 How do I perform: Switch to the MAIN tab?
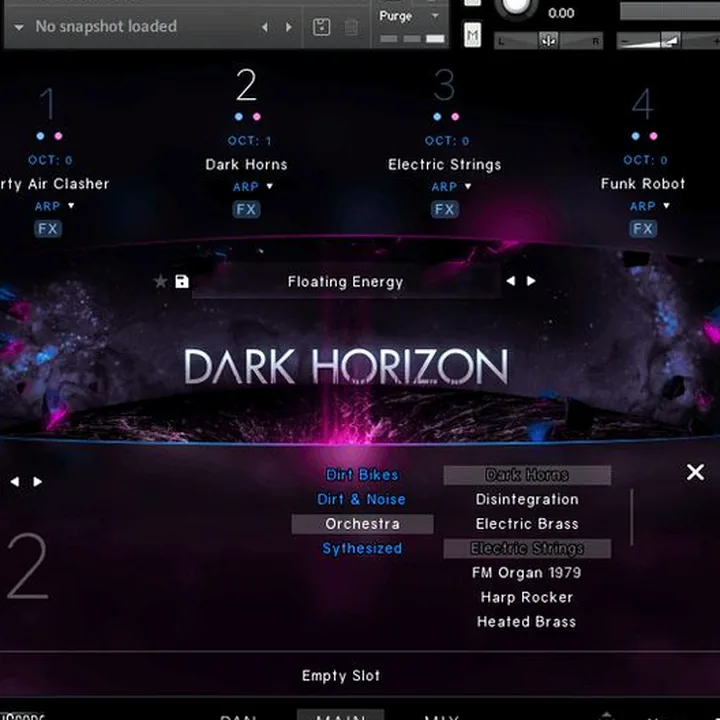(341, 715)
